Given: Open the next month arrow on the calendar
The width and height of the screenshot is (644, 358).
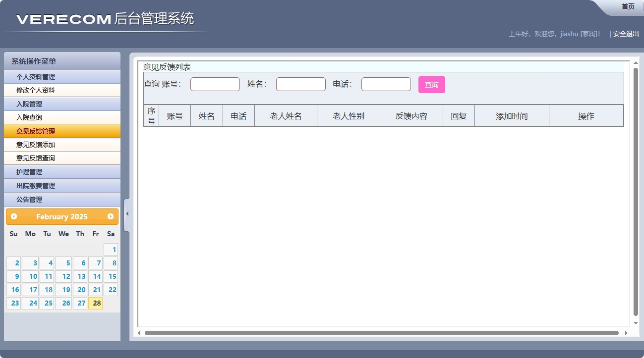Looking at the screenshot, I should (x=111, y=216).
